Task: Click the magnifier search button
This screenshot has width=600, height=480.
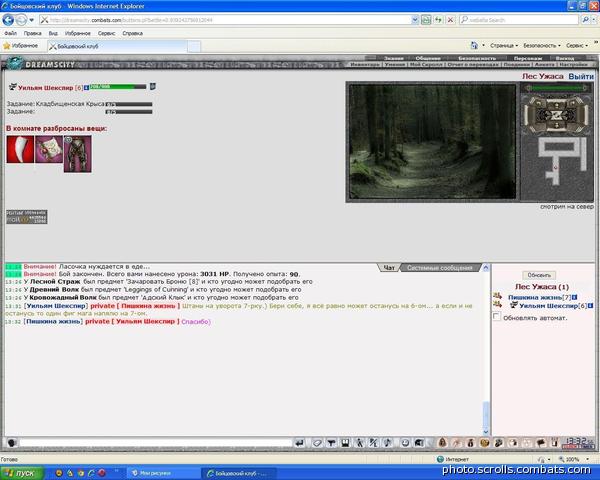Action: click(585, 20)
